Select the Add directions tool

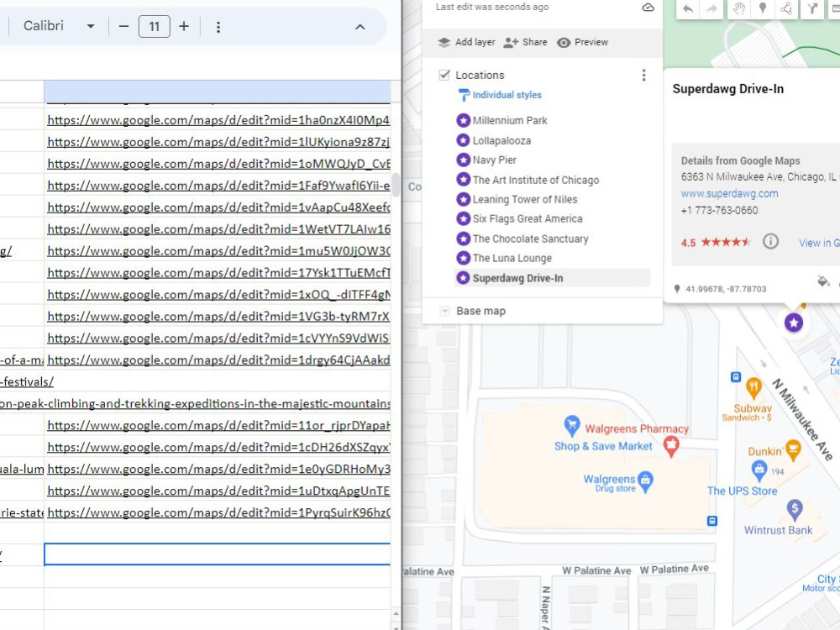pos(812,8)
